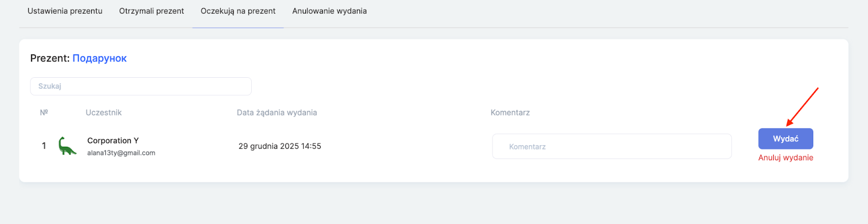This screenshot has height=224, width=868.
Task: Click the Data żądania wydania column header
Action: pyautogui.click(x=277, y=113)
